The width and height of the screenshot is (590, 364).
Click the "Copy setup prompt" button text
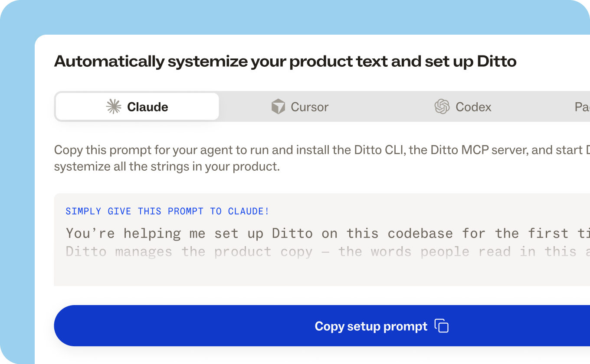(x=371, y=326)
